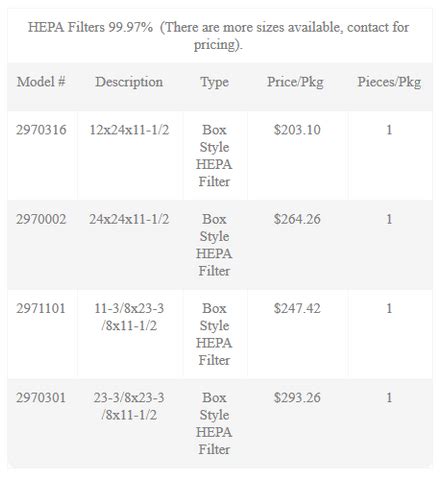
Task: Click the $247.42 price
Action: pos(297,308)
